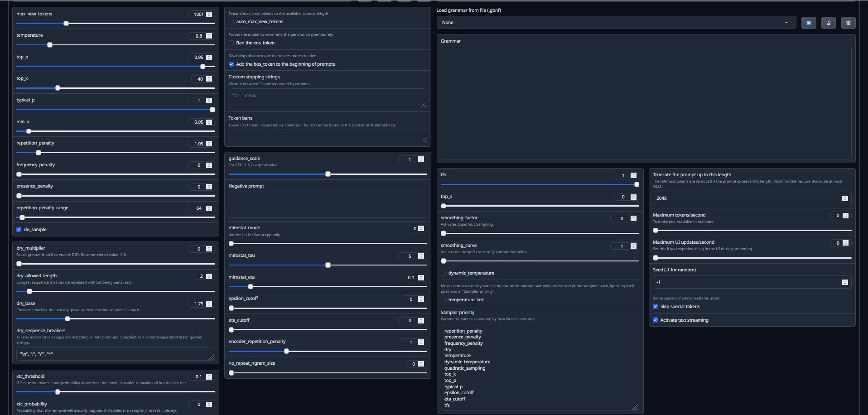Enable the auto_max_new_tokens checkbox
Viewport: 868px width, 415px height.
[231, 22]
